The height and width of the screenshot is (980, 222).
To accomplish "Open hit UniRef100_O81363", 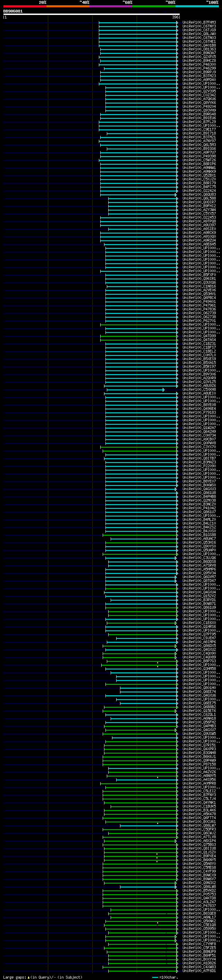I will (199, 49).
